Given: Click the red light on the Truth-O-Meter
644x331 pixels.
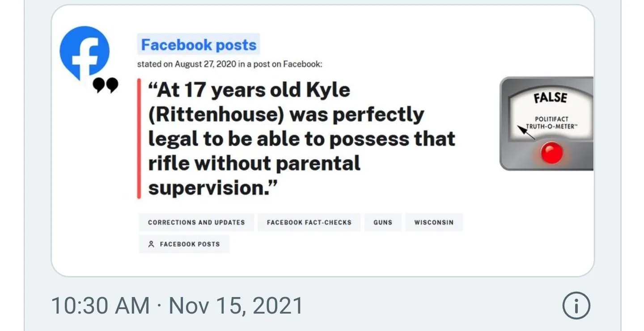Looking at the screenshot, I should [x=551, y=153].
